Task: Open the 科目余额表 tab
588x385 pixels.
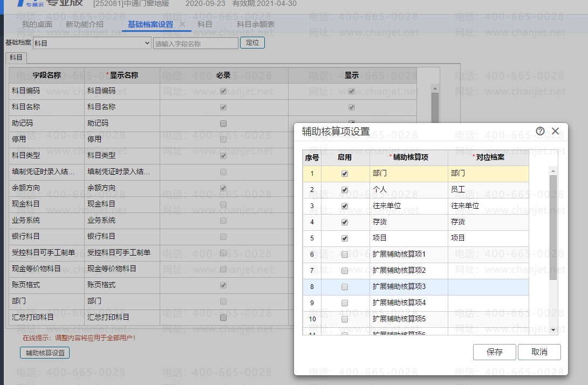Action: pyautogui.click(x=256, y=24)
